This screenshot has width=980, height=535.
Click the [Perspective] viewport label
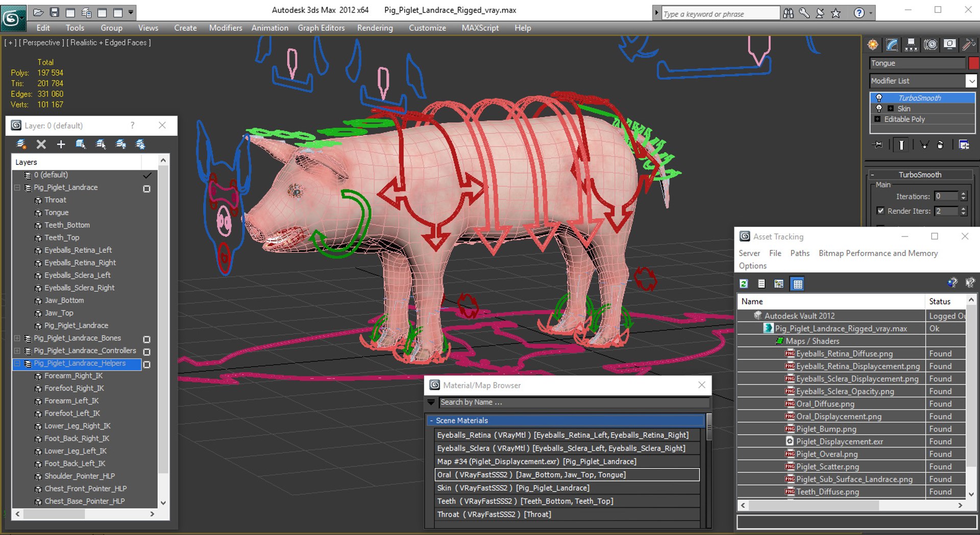click(41, 43)
